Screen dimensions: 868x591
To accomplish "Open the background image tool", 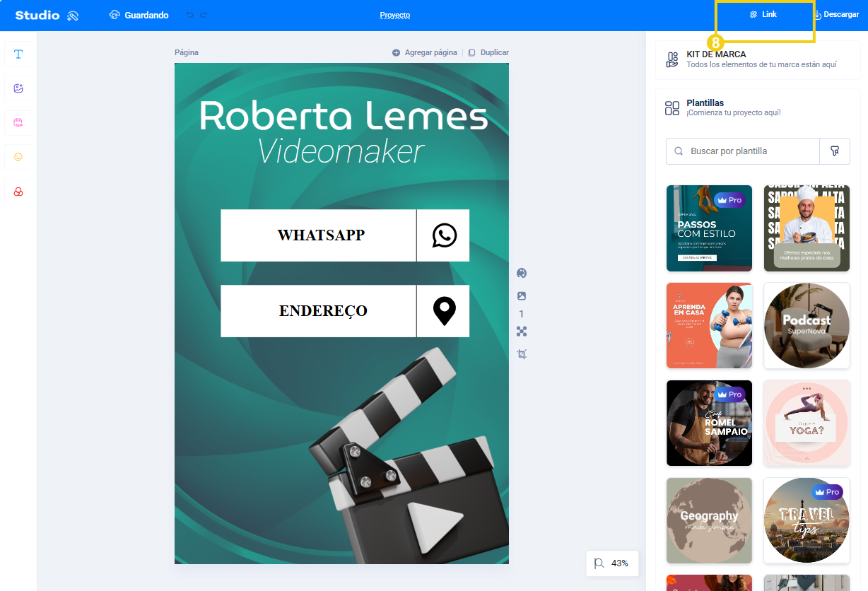I will coord(522,296).
